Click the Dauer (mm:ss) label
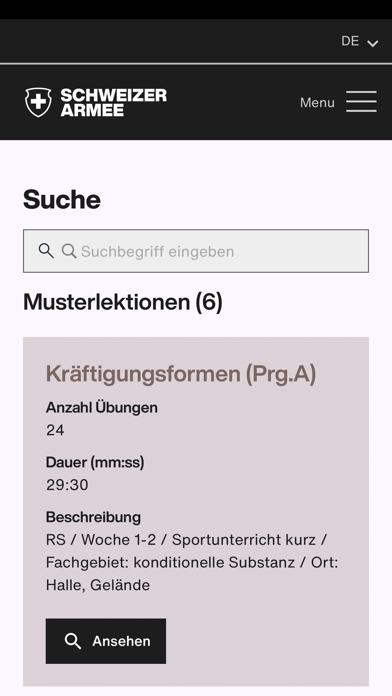 tap(95, 463)
